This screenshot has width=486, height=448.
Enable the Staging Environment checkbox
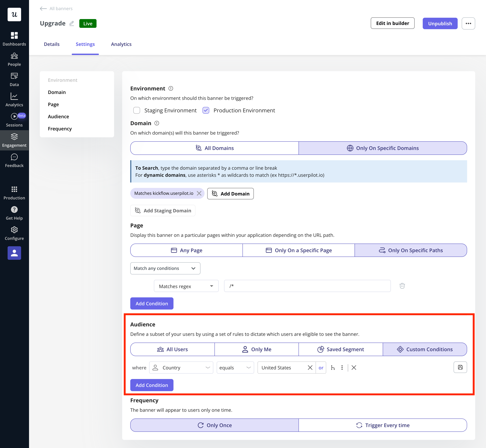[x=137, y=110]
